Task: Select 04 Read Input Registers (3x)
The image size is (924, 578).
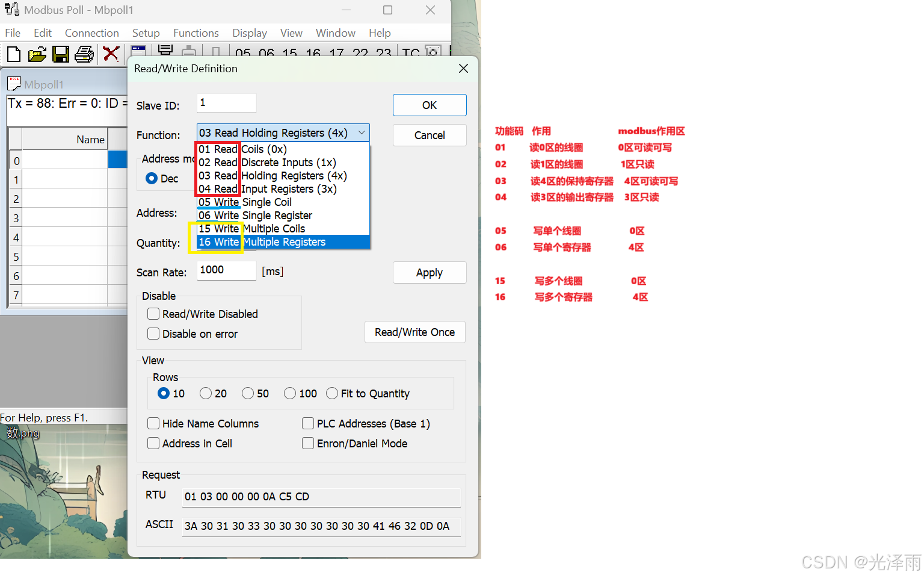Action: point(283,188)
